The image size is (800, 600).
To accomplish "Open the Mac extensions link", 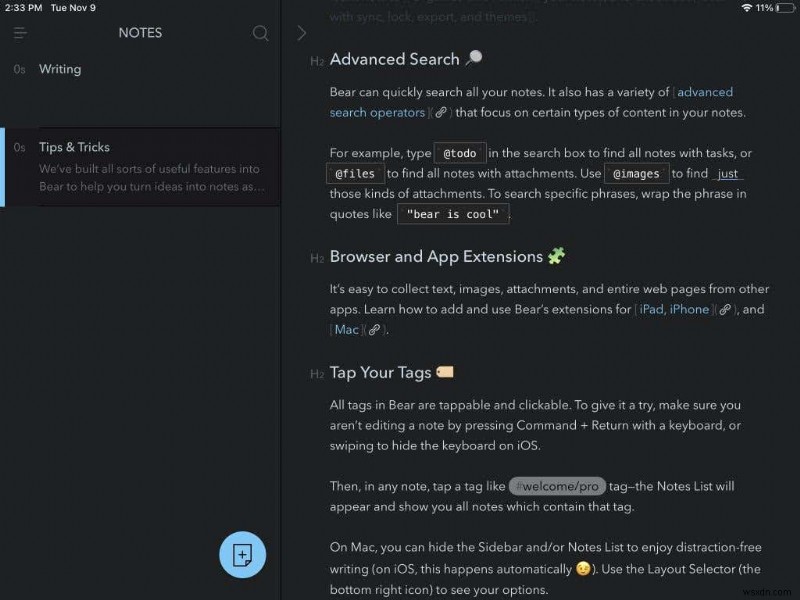I will [x=346, y=329].
